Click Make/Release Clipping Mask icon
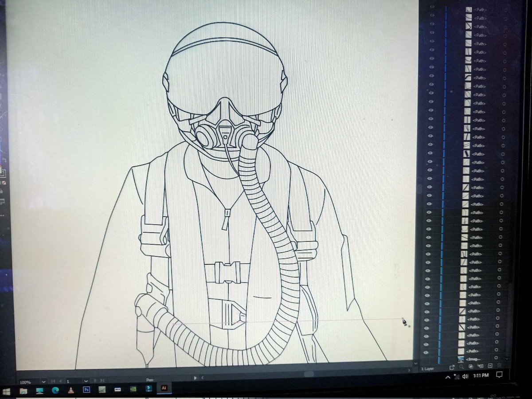The image size is (532, 399). pos(471,366)
